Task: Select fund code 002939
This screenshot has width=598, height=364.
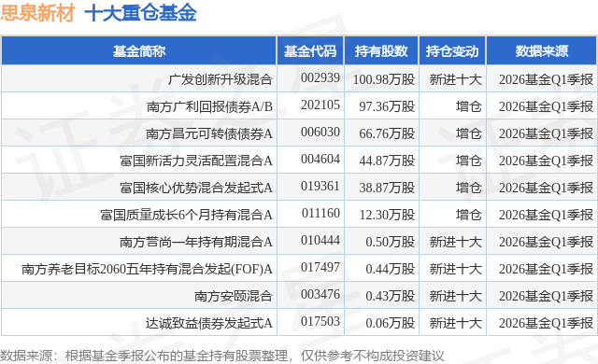Action: tap(320, 77)
